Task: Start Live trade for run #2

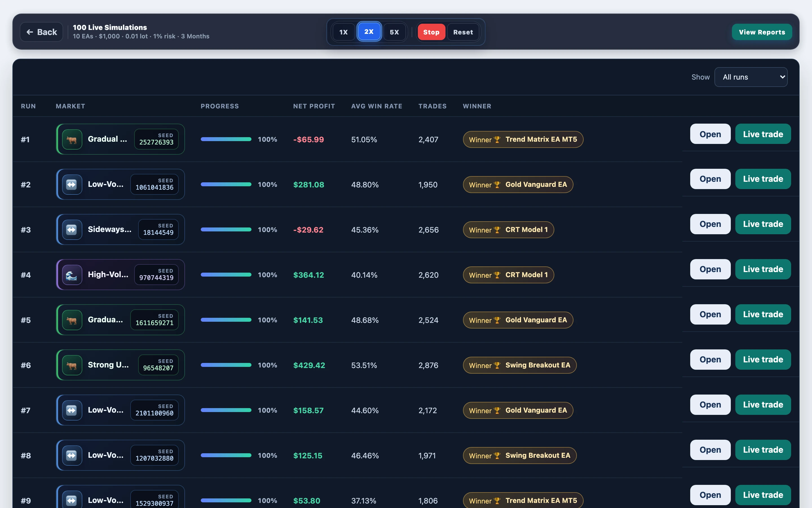Action: [x=763, y=179]
